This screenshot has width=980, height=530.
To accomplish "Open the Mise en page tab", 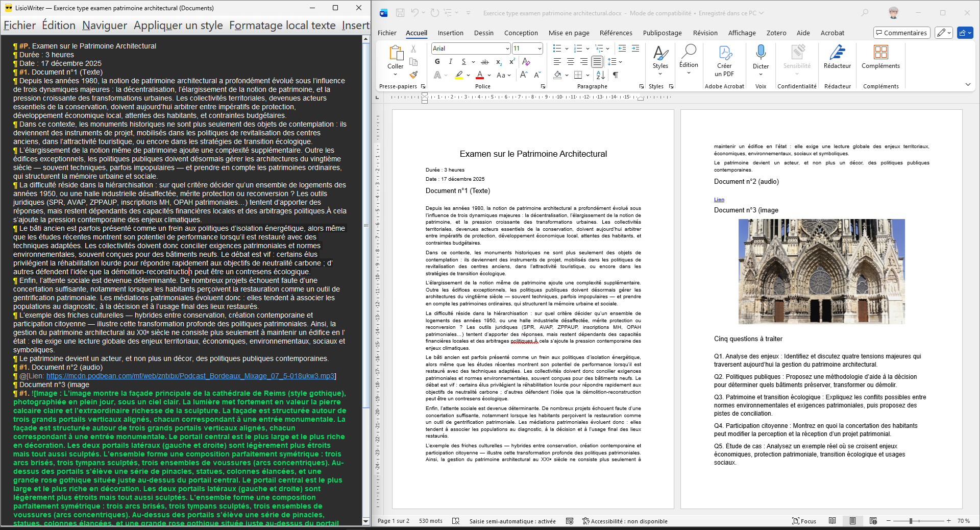I will coord(569,33).
